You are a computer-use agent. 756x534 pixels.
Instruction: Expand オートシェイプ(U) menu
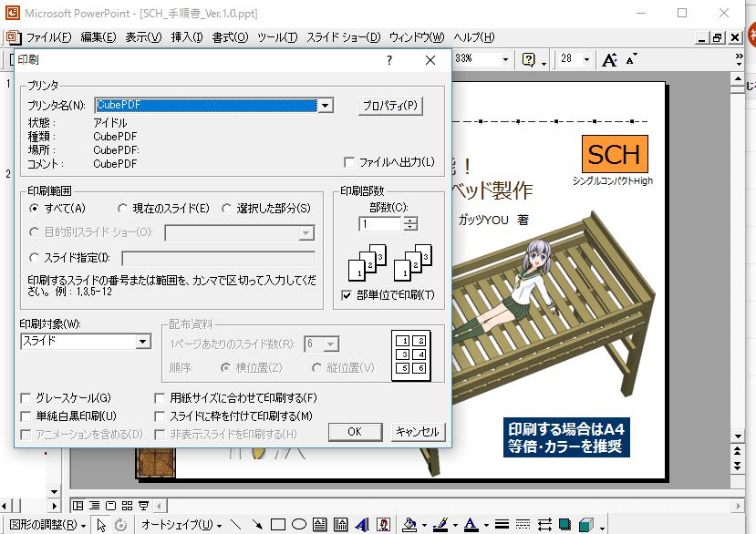point(181,524)
